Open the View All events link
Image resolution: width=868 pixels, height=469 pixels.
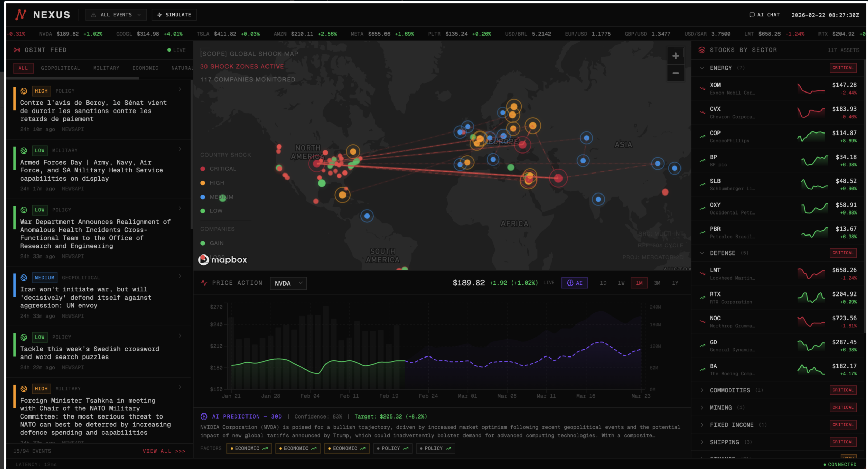[164, 451]
